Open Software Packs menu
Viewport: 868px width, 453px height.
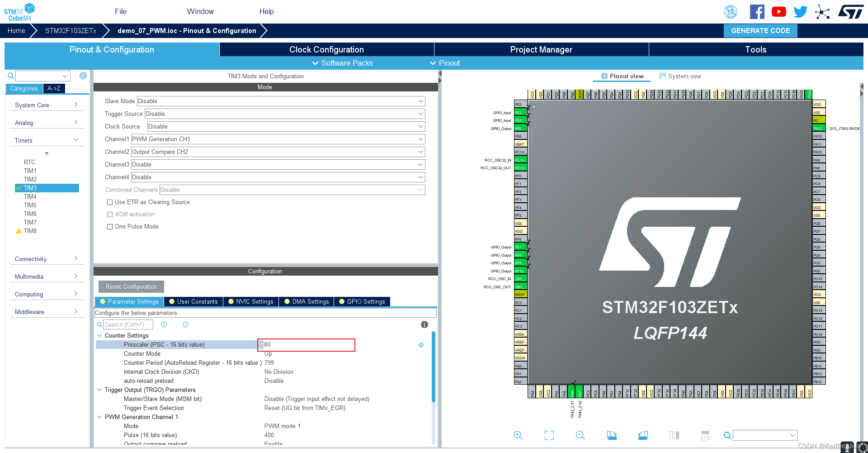pos(343,63)
